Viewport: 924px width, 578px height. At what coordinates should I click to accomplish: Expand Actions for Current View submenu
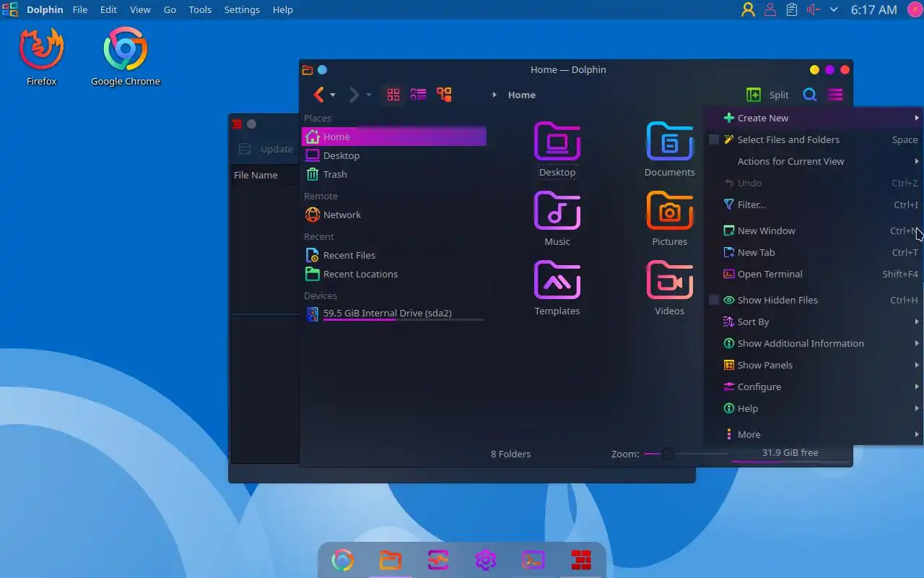point(814,161)
